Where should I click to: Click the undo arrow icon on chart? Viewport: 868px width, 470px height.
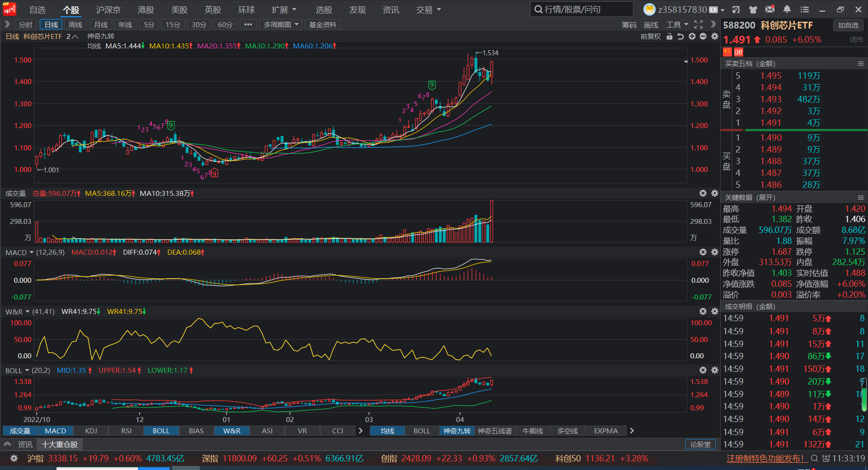click(680, 36)
